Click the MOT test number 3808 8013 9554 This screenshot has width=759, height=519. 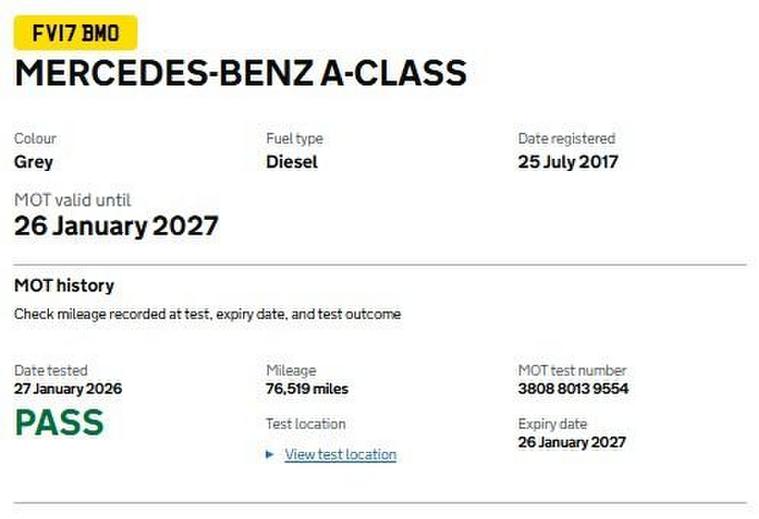click(573, 388)
